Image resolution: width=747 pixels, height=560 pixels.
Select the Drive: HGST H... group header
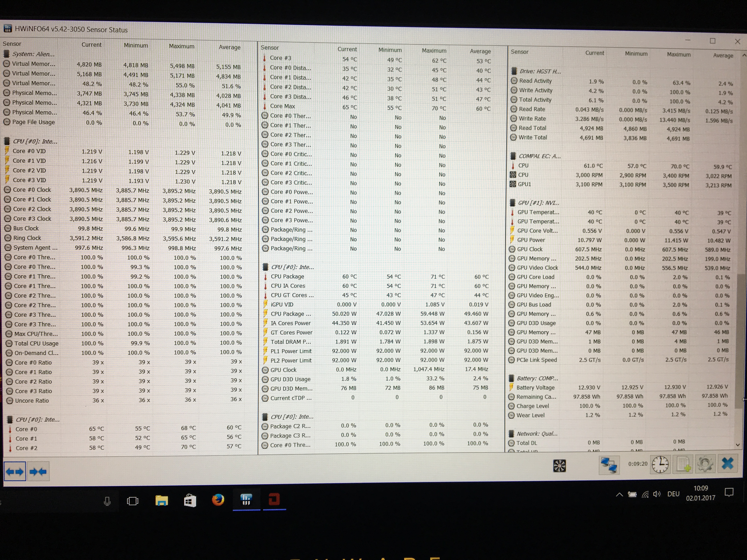coord(540,71)
